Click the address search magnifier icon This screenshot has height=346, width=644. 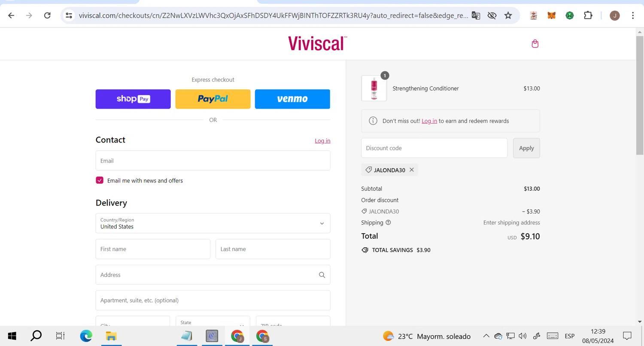pos(322,275)
